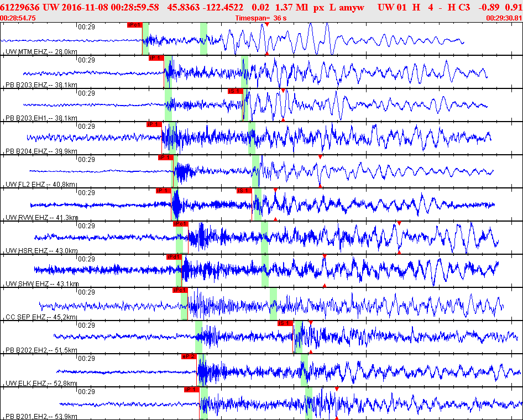This screenshot has height=420, width=523.
Task: Click the green predicted S window on UW ELK trace
Action: coord(304,370)
